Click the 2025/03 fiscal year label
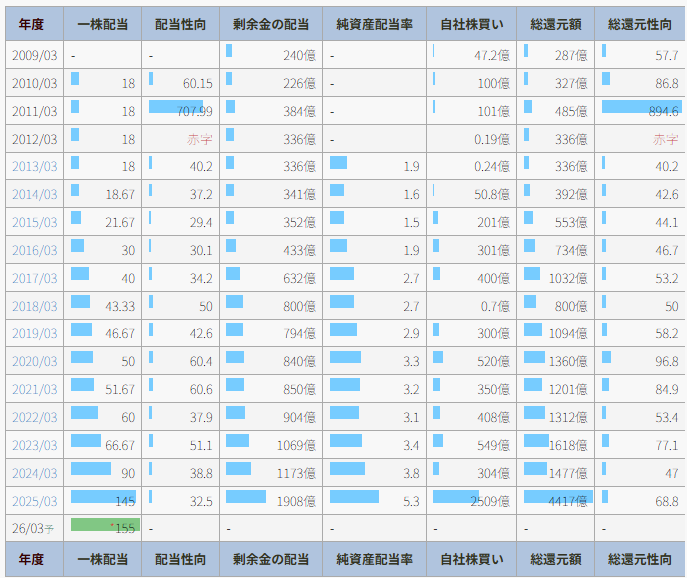 tap(34, 501)
